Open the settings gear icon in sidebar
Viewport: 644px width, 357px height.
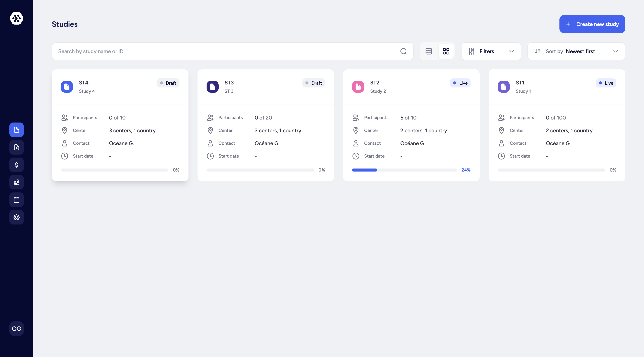16,217
